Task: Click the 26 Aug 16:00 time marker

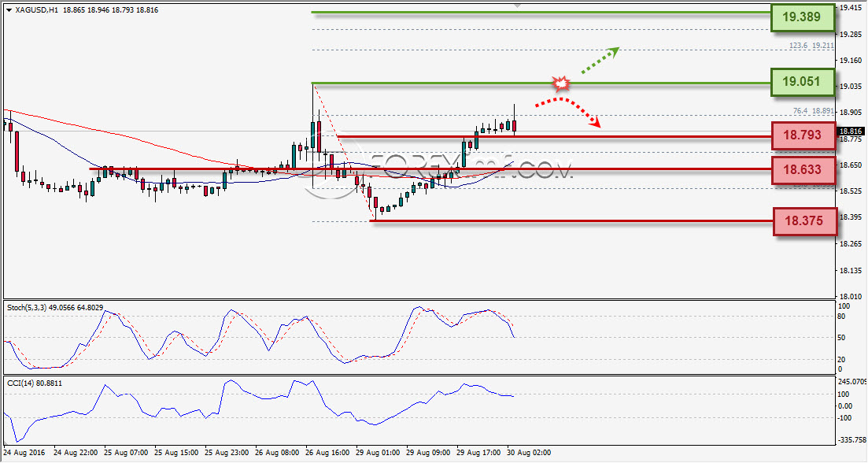Action: click(327, 453)
